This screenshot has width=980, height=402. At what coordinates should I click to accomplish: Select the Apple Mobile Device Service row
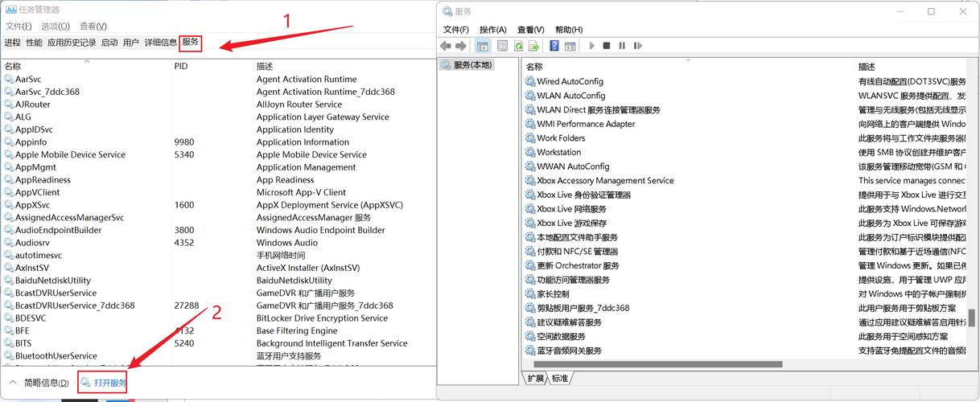coord(219,154)
